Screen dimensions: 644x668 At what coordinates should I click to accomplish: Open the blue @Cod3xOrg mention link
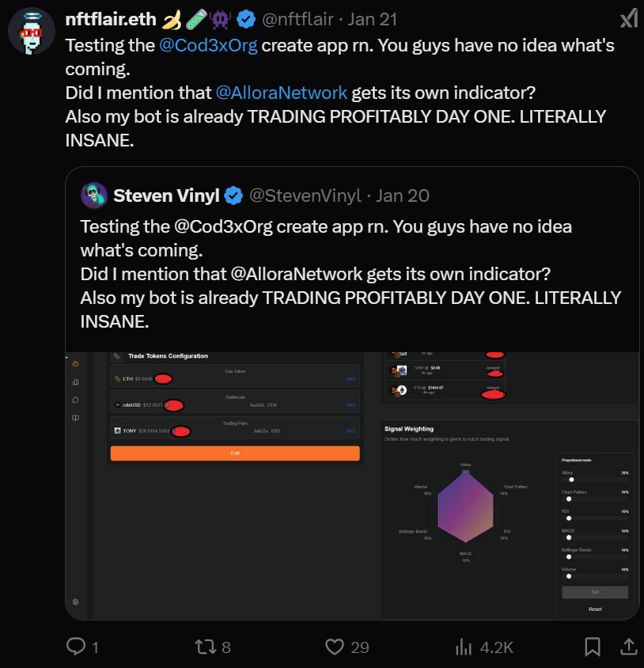[209, 45]
